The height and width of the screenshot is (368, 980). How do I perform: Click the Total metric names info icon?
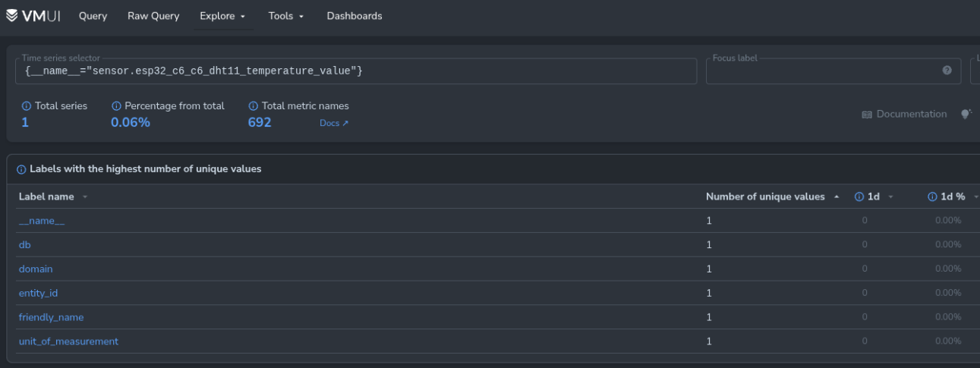tap(254, 106)
